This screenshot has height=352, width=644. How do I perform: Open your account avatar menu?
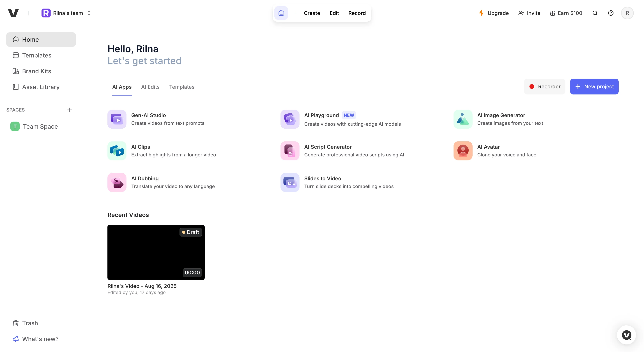click(x=627, y=13)
